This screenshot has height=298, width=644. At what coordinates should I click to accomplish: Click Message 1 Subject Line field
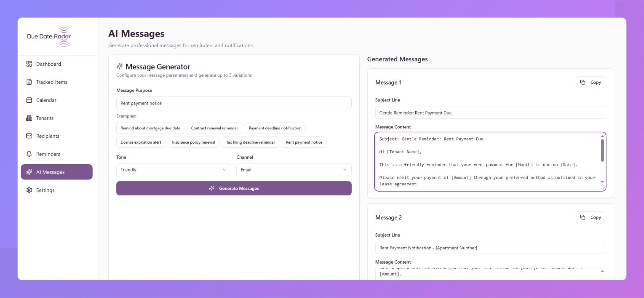[490, 113]
